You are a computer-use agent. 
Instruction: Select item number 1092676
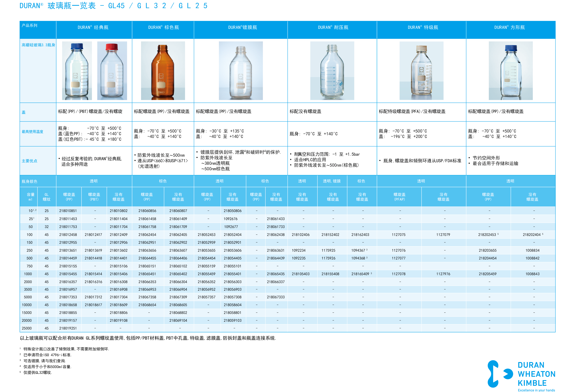(230, 219)
